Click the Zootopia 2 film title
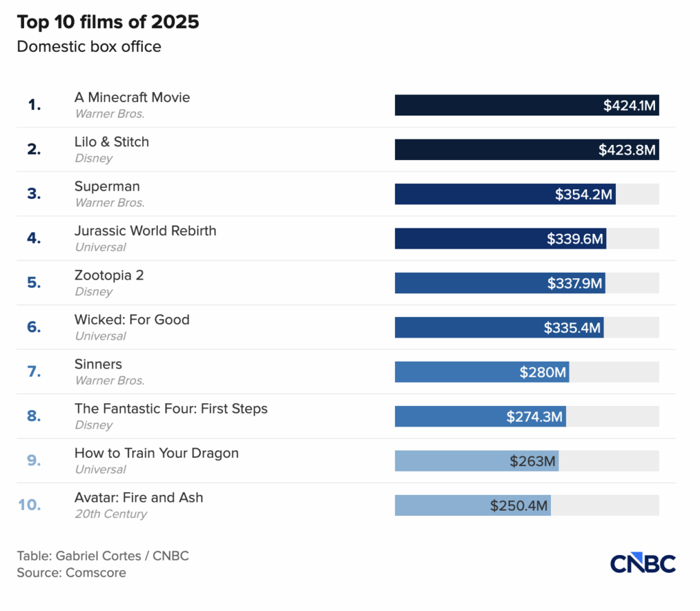The width and height of the screenshot is (700, 611). 109,275
